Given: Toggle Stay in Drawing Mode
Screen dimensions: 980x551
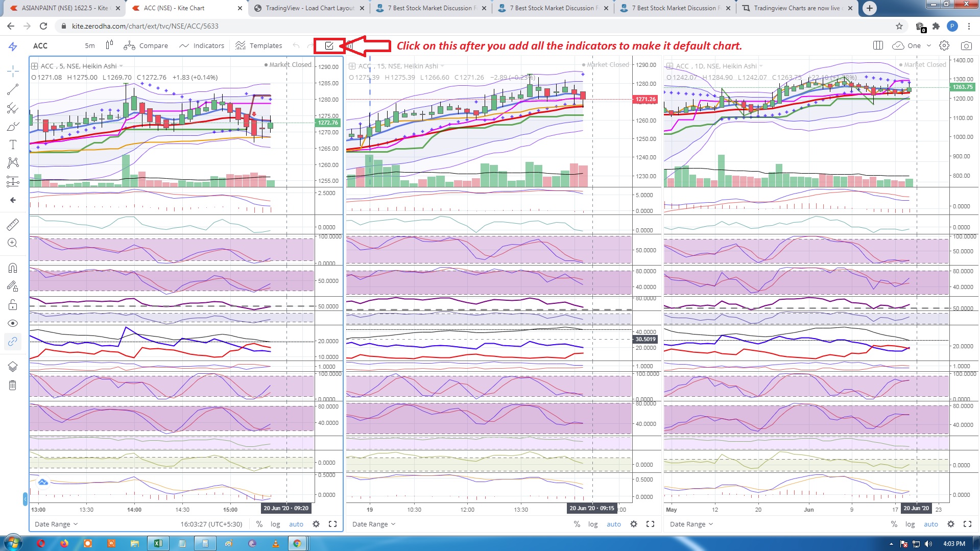Looking at the screenshot, I should tap(13, 286).
